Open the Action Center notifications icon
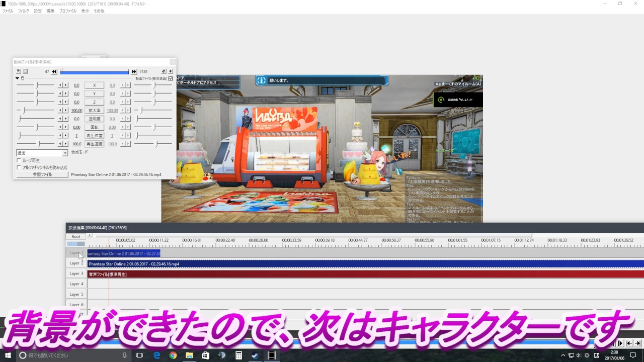 click(x=633, y=355)
